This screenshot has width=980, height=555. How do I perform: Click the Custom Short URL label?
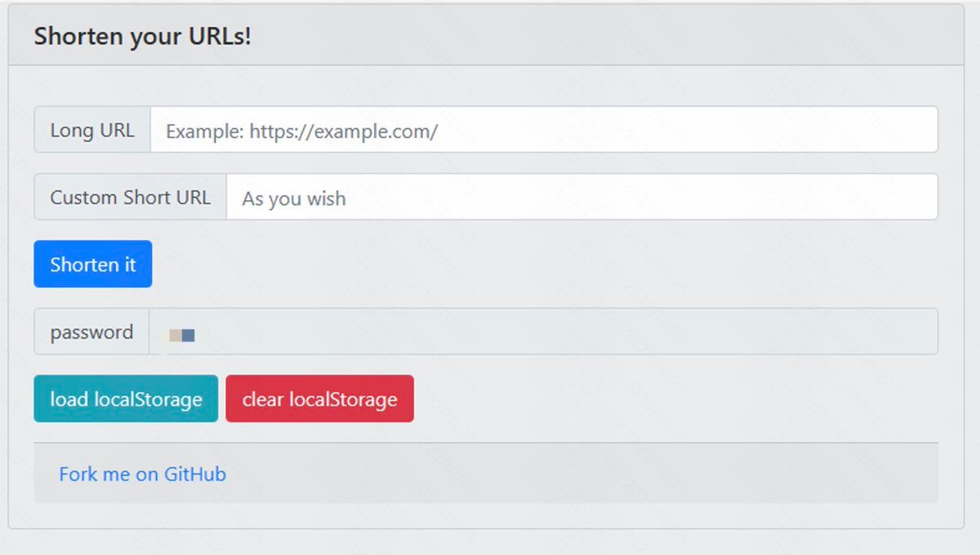[x=131, y=197]
